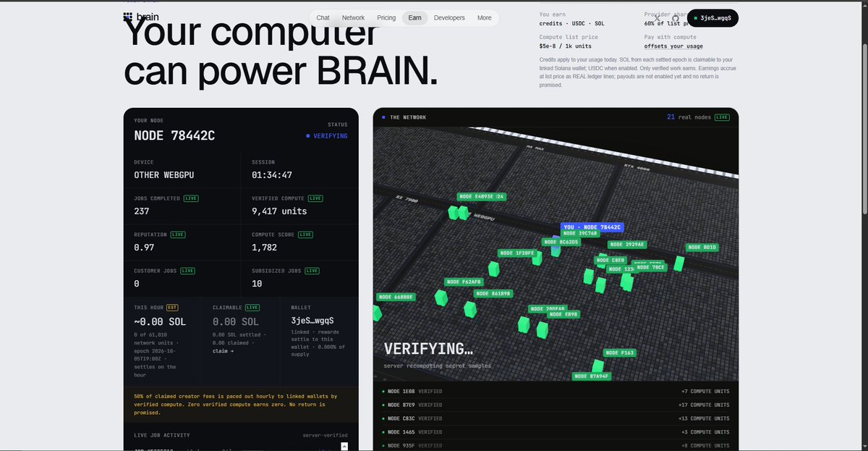The image size is (868, 451).
Task: Click the green cube under NODE F62AFB
Action: tap(441, 298)
